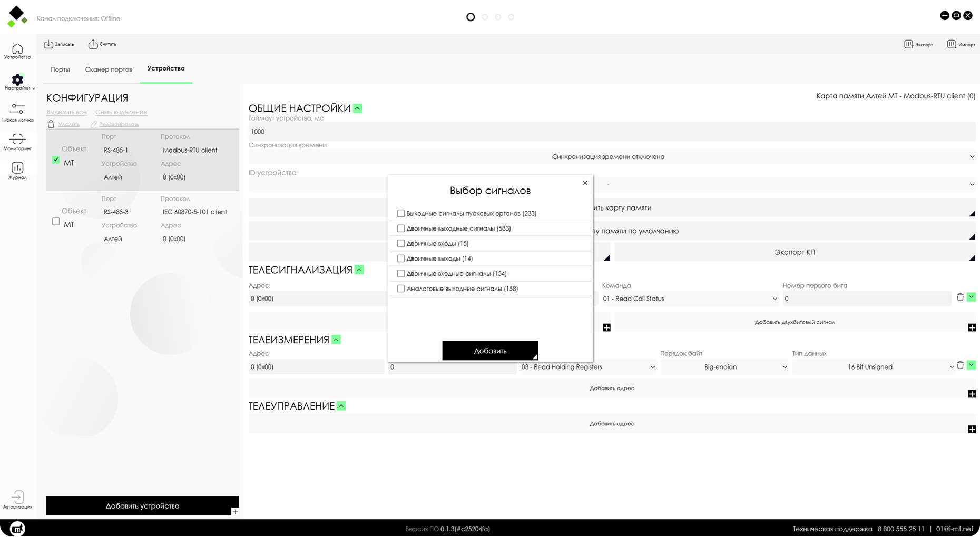The width and height of the screenshot is (980, 537).
Task: Close the Выбор сигналов dialog
Action: 585,183
